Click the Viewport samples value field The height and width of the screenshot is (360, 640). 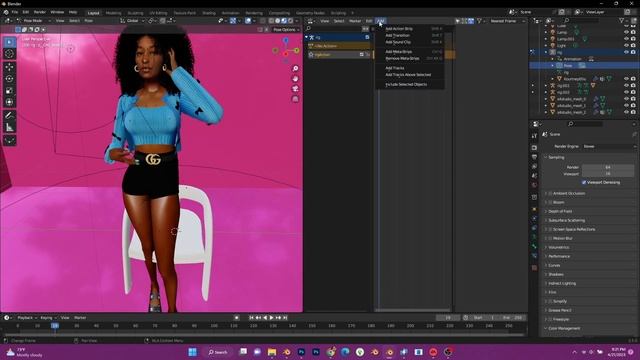tap(608, 174)
